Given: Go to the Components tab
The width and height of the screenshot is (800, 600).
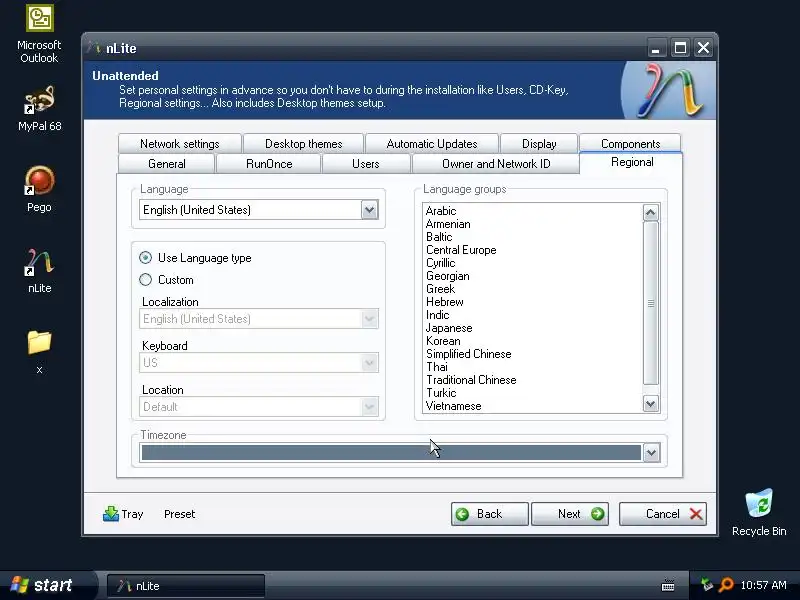Looking at the screenshot, I should [630, 144].
